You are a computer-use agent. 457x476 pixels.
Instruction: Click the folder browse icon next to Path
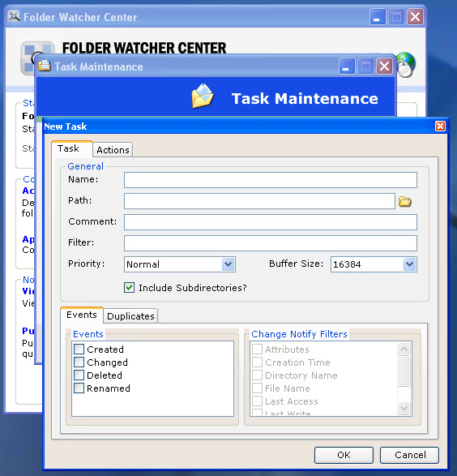click(x=404, y=201)
